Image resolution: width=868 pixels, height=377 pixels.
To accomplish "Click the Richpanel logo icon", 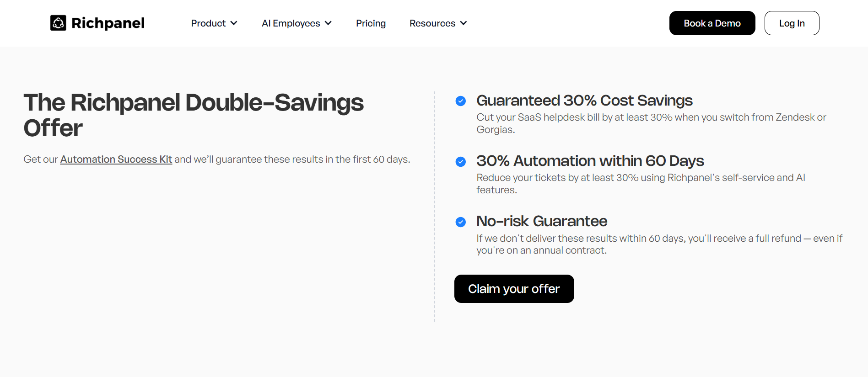I will tap(58, 23).
